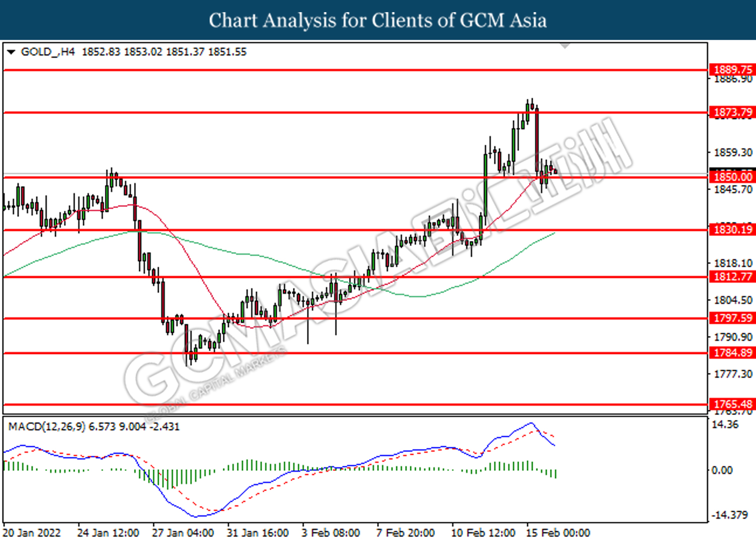Select the 1889.75 resistance price label

coord(732,70)
